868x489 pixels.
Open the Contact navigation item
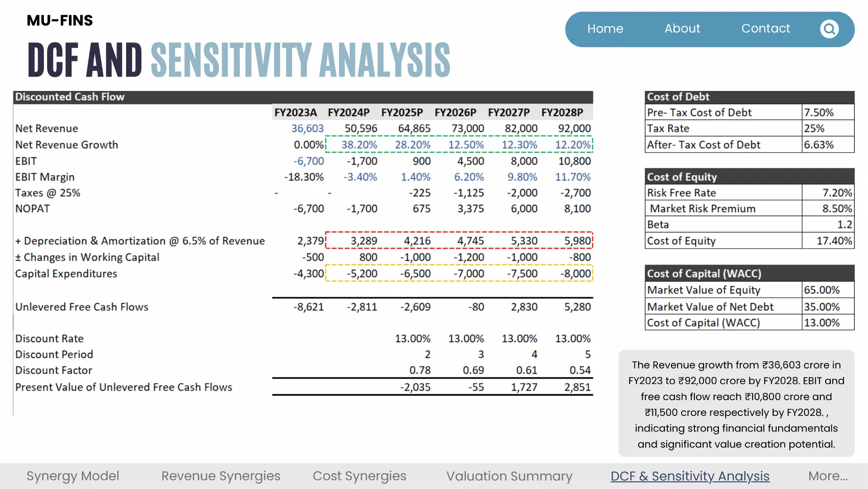click(x=765, y=29)
